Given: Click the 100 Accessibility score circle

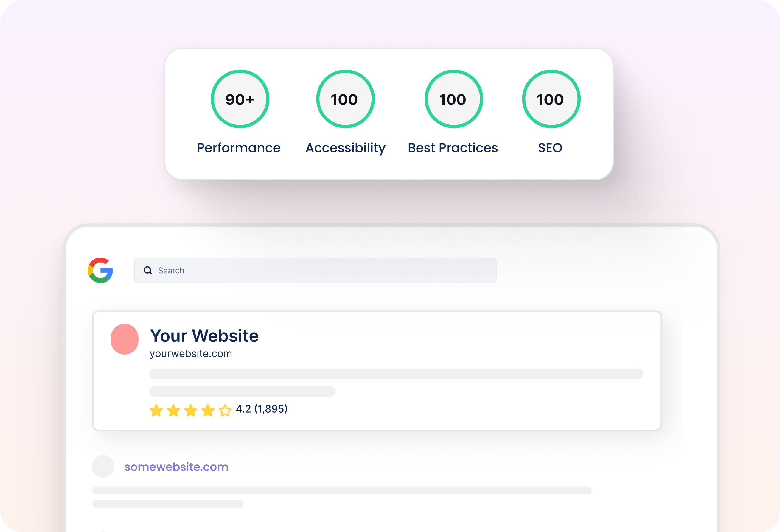Looking at the screenshot, I should pos(345,99).
